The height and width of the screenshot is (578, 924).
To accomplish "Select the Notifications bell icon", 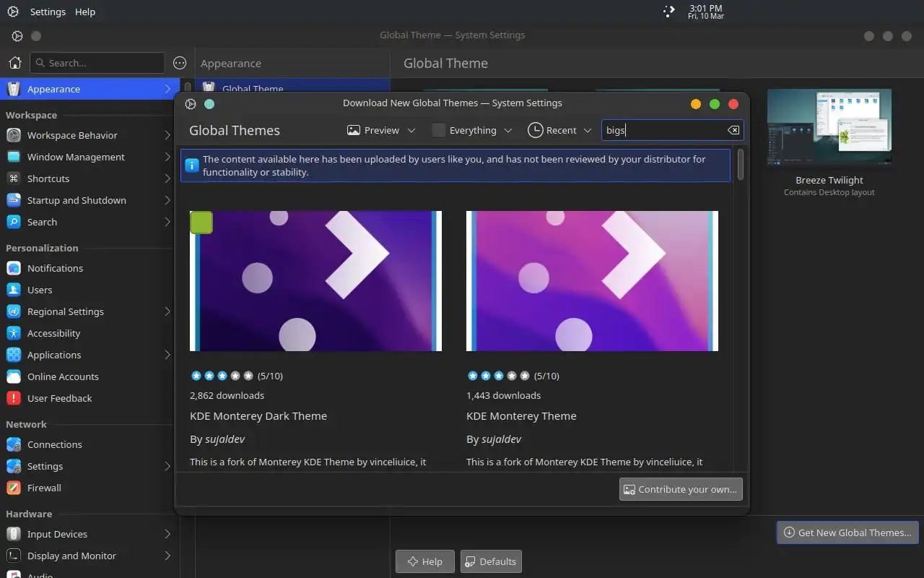I will [x=14, y=268].
